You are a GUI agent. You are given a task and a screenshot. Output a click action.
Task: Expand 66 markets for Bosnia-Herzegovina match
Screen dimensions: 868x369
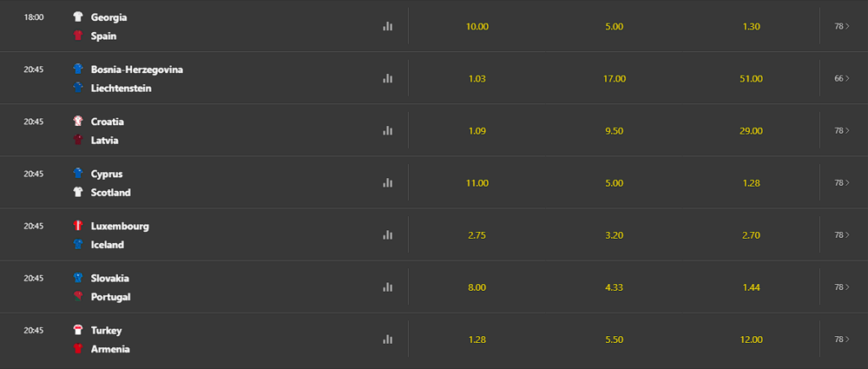click(x=841, y=78)
